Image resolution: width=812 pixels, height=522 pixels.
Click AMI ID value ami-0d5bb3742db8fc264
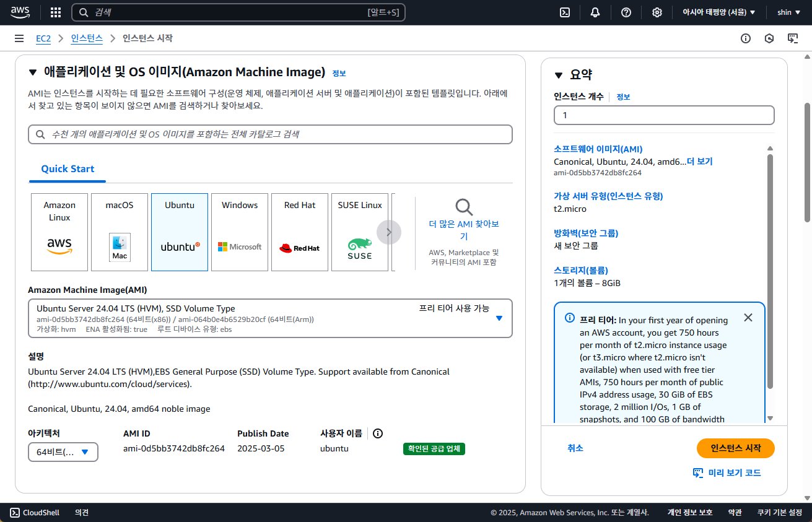174,448
